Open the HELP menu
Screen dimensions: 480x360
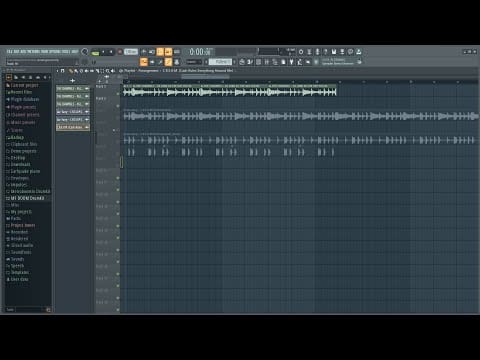click(75, 52)
